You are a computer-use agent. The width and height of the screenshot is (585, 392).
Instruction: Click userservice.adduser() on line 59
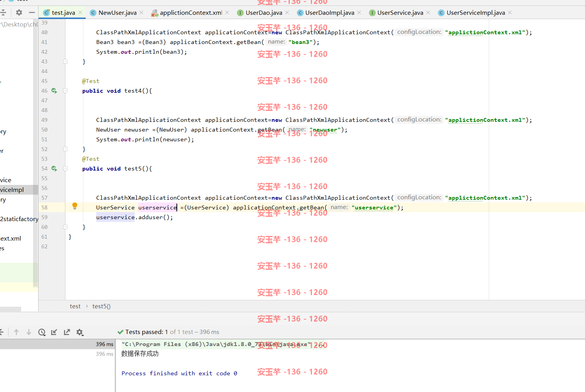[134, 217]
